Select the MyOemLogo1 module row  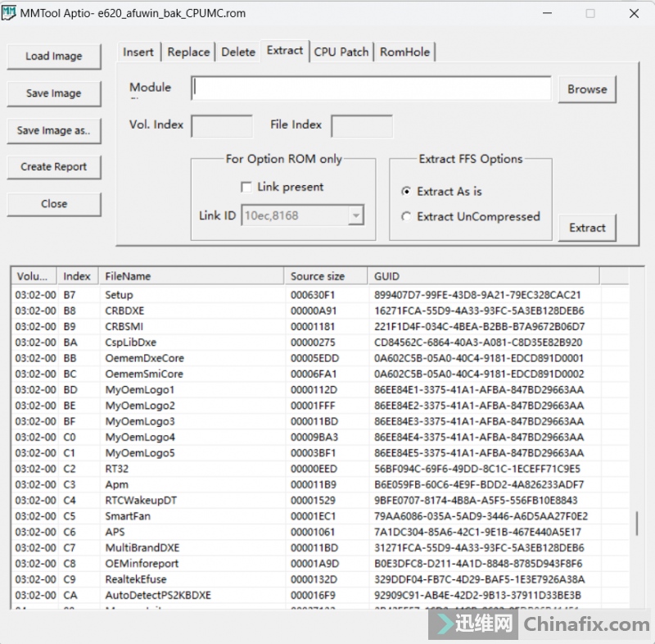tap(320, 390)
